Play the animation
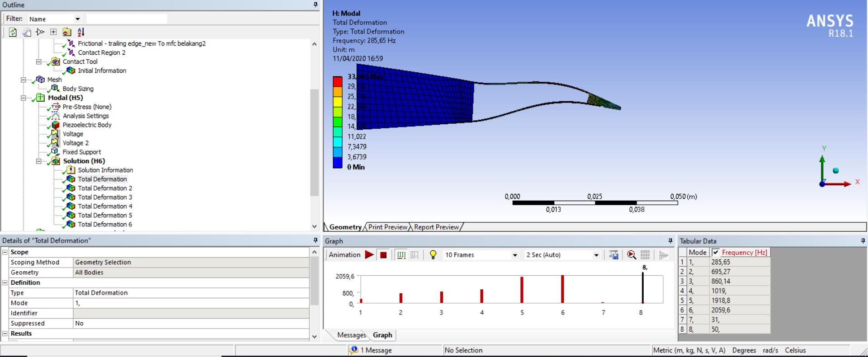 [369, 255]
